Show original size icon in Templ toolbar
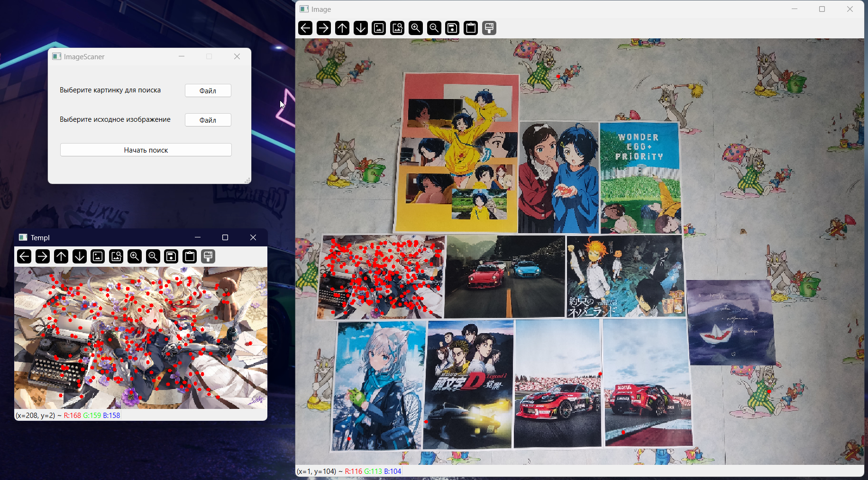Screen dimensions: 868x480 click(x=98, y=256)
